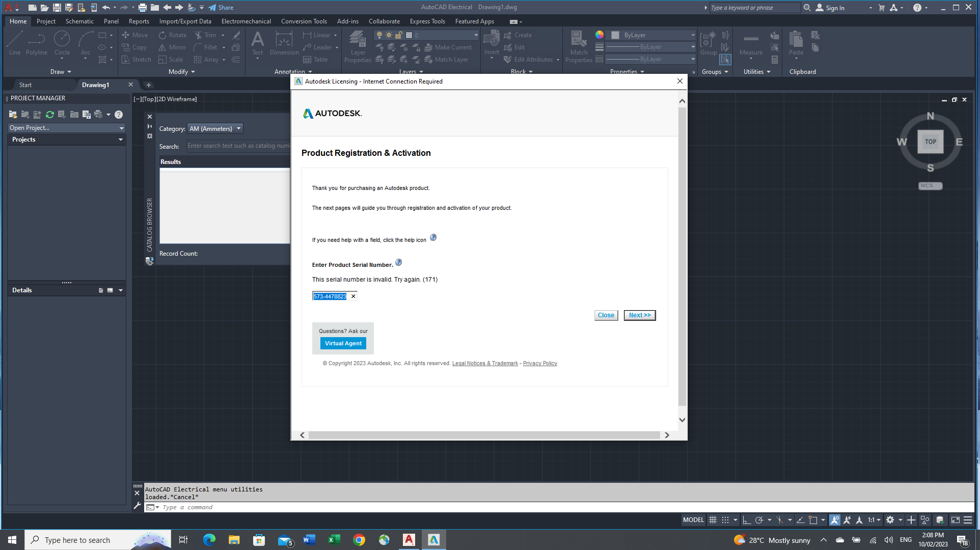Click the Next >> button
This screenshot has width=980, height=550.
tap(639, 315)
